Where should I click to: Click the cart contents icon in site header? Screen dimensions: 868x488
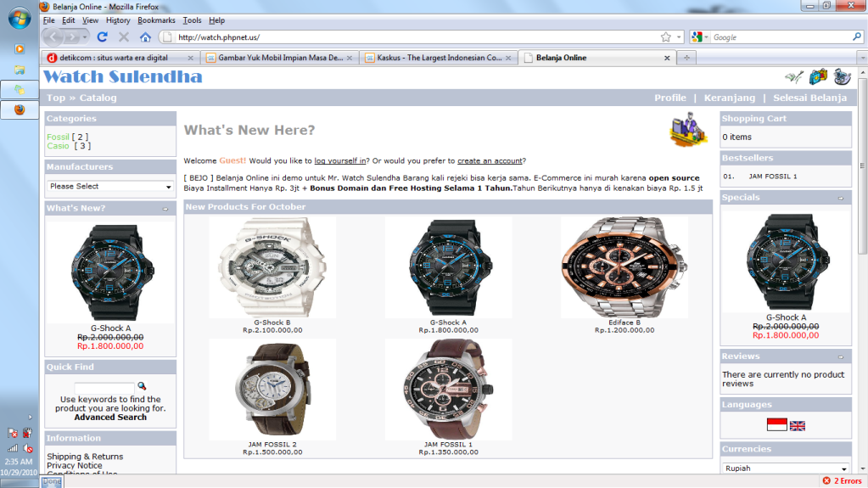(x=818, y=77)
